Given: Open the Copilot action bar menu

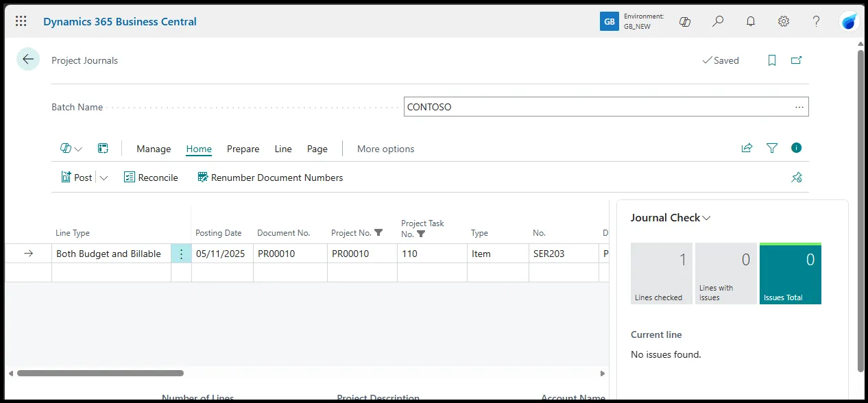Looking at the screenshot, I should (x=71, y=149).
